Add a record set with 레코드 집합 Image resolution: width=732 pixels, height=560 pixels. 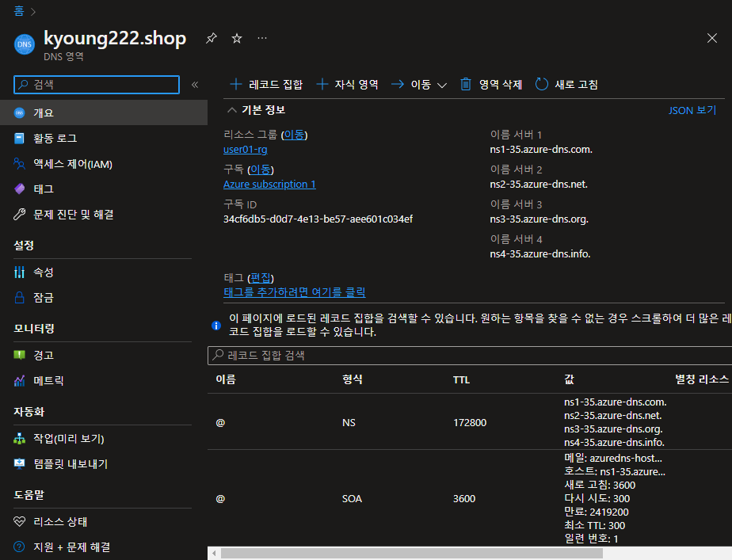pos(266,85)
